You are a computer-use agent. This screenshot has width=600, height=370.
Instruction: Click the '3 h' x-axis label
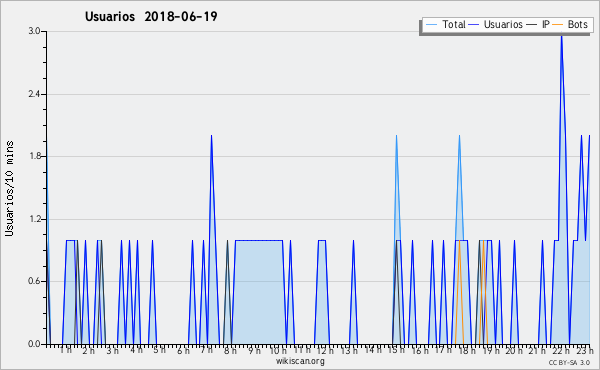pyautogui.click(x=112, y=350)
